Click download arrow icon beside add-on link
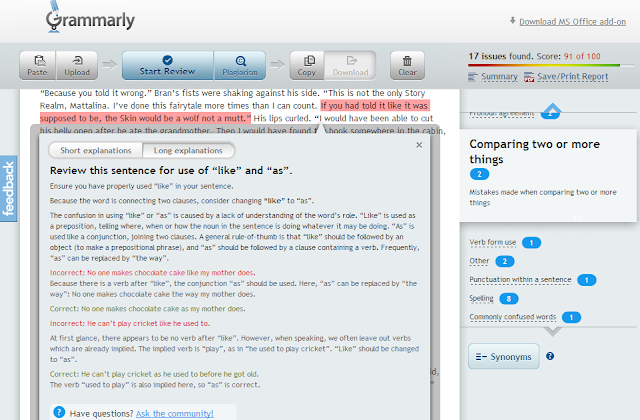The width and height of the screenshot is (640, 420). click(513, 20)
